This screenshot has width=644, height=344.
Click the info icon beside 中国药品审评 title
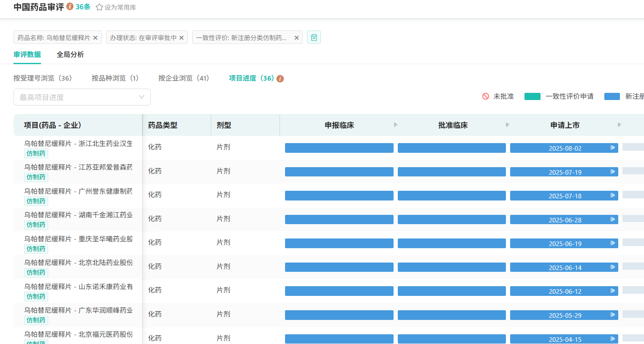pos(70,7)
